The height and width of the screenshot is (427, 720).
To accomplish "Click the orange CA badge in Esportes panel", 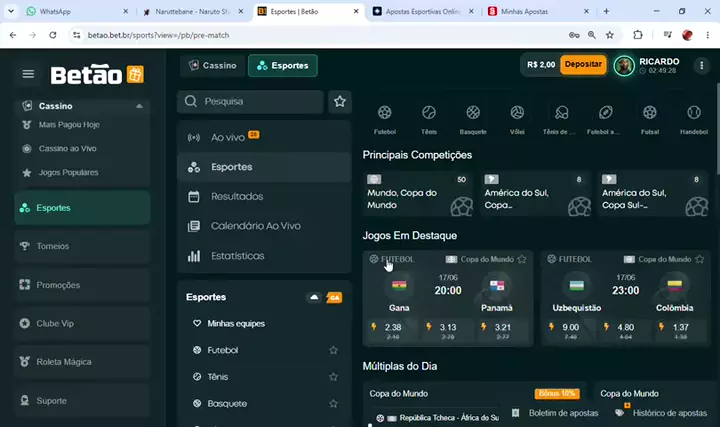I will point(334,298).
